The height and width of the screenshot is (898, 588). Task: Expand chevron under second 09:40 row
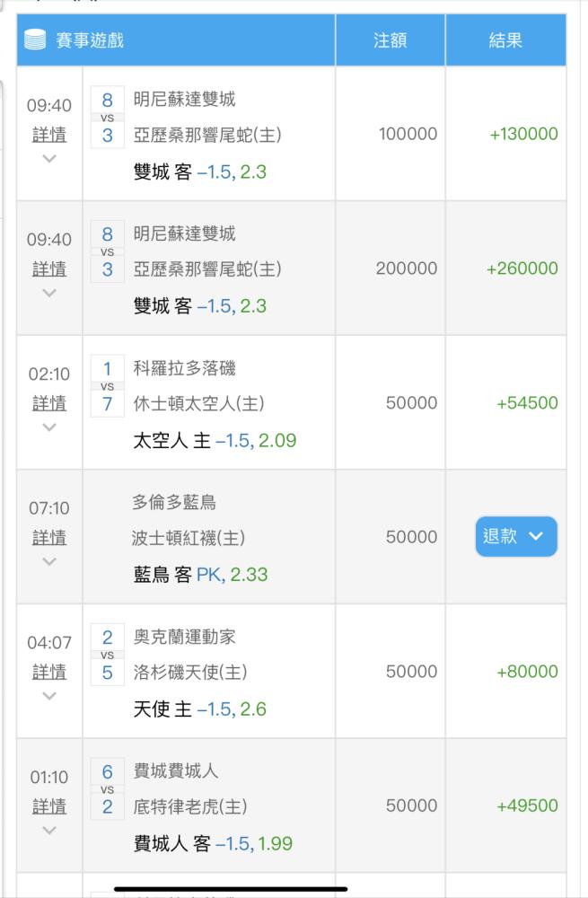(49, 294)
